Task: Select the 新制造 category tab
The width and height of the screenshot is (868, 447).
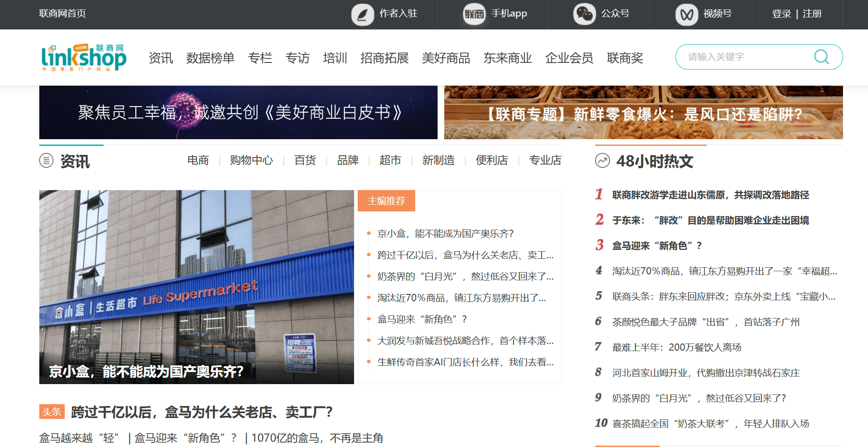Action: click(x=438, y=160)
